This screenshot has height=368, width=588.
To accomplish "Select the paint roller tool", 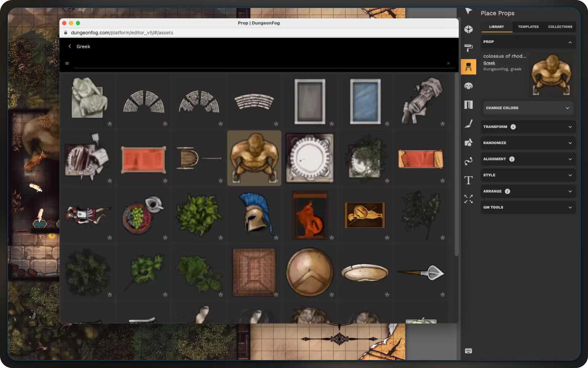I will (468, 48).
